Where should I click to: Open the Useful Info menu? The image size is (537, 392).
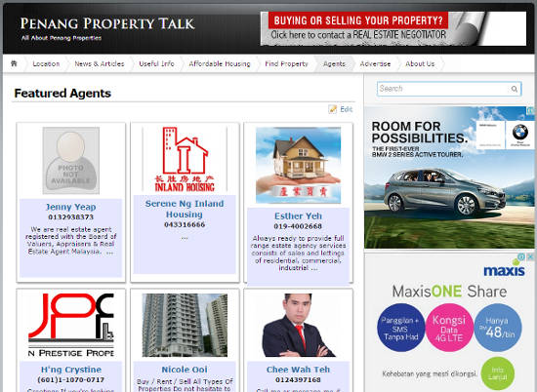coord(156,64)
